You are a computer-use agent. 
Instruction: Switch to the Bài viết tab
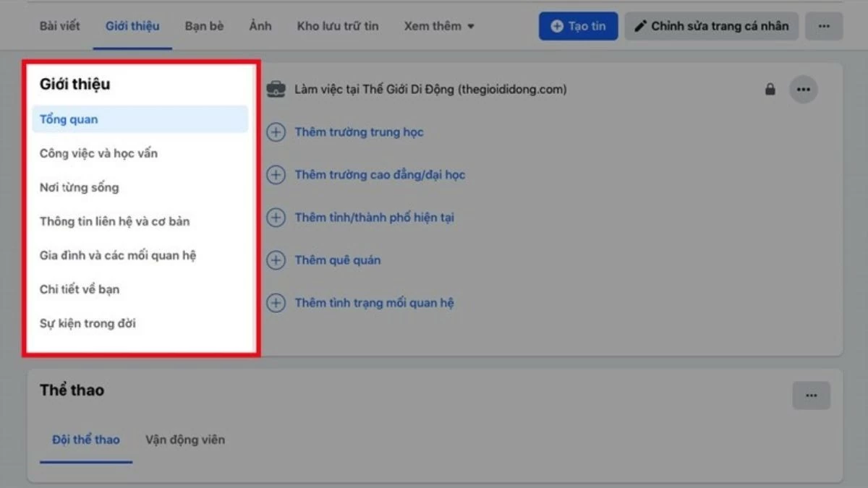tap(59, 25)
